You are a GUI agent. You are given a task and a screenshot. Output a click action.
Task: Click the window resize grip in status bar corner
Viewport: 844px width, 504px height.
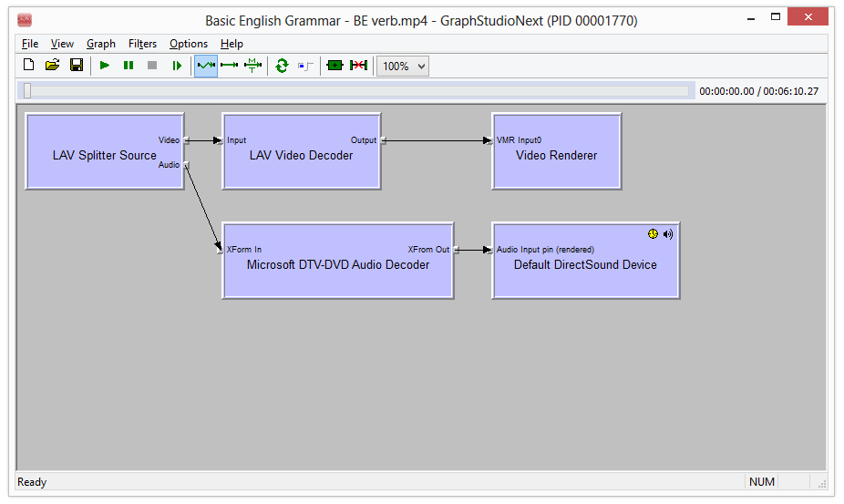tap(822, 484)
